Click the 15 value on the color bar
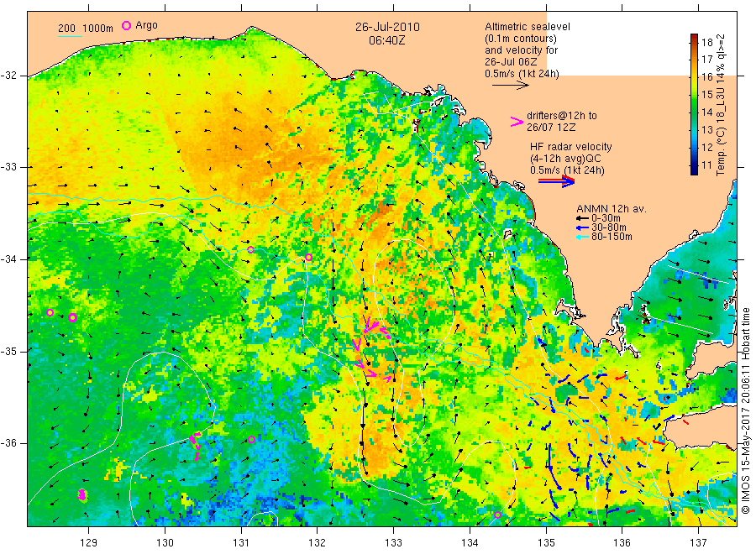 click(x=706, y=94)
